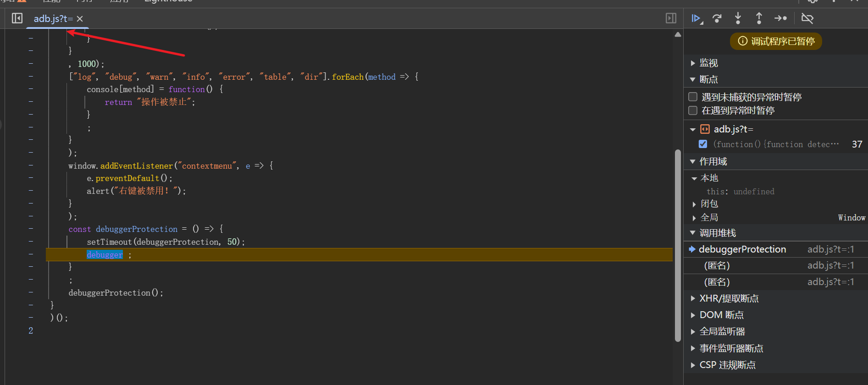Enable pause on uncaught exceptions (遇到未捕获的异常时暂停)
868x385 pixels.
click(693, 97)
